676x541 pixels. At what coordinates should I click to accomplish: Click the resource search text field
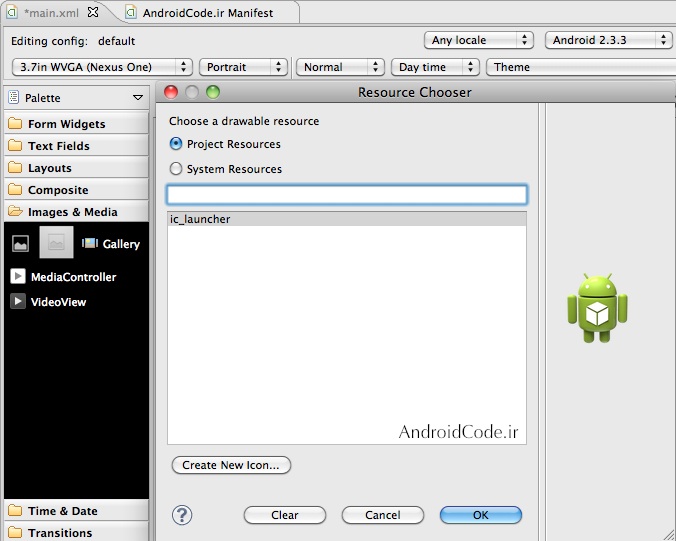pyautogui.click(x=346, y=194)
